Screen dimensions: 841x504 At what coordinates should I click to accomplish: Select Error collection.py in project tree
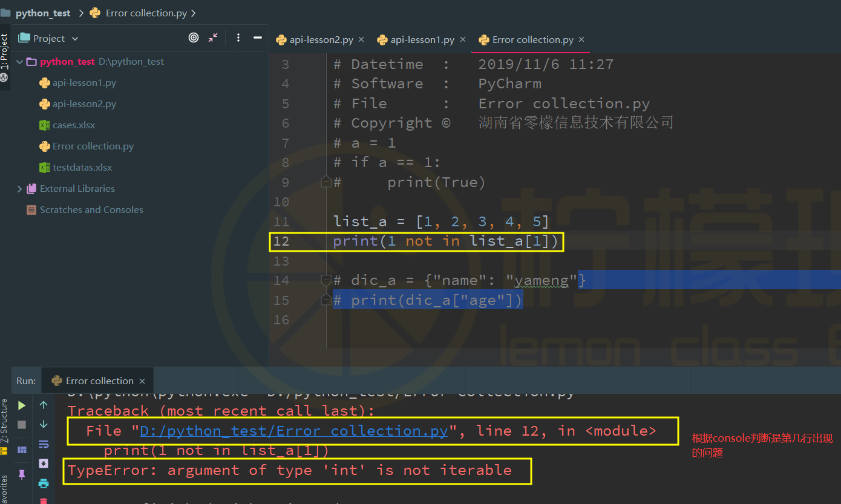(87, 146)
